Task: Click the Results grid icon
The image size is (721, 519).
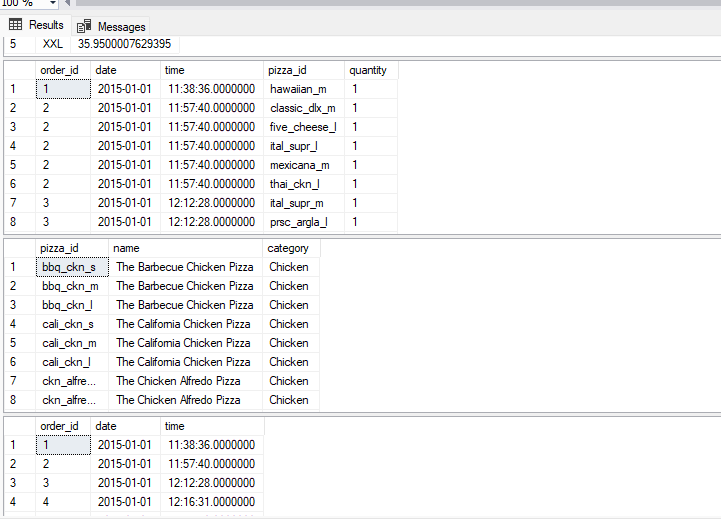Action: pyautogui.click(x=15, y=24)
